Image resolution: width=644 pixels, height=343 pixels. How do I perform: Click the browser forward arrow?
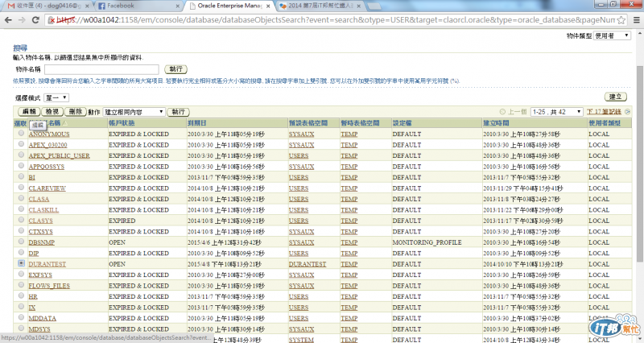pyautogui.click(x=22, y=19)
